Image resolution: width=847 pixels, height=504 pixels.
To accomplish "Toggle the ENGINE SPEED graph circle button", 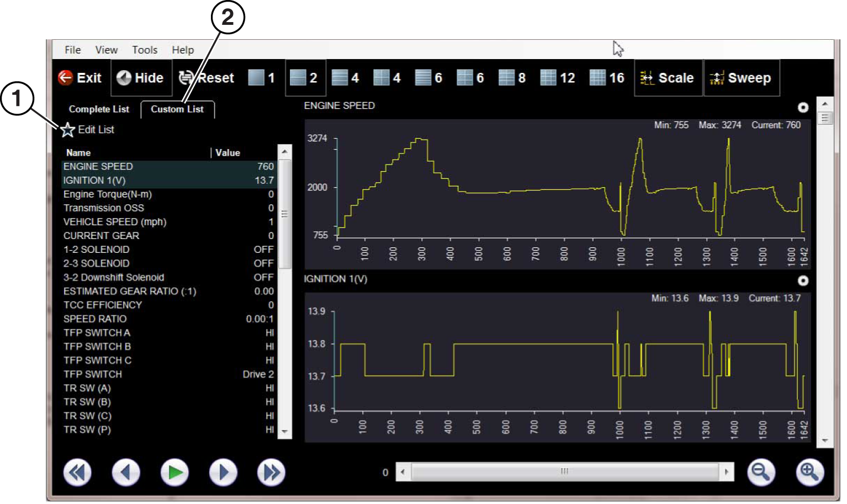I will tap(803, 108).
